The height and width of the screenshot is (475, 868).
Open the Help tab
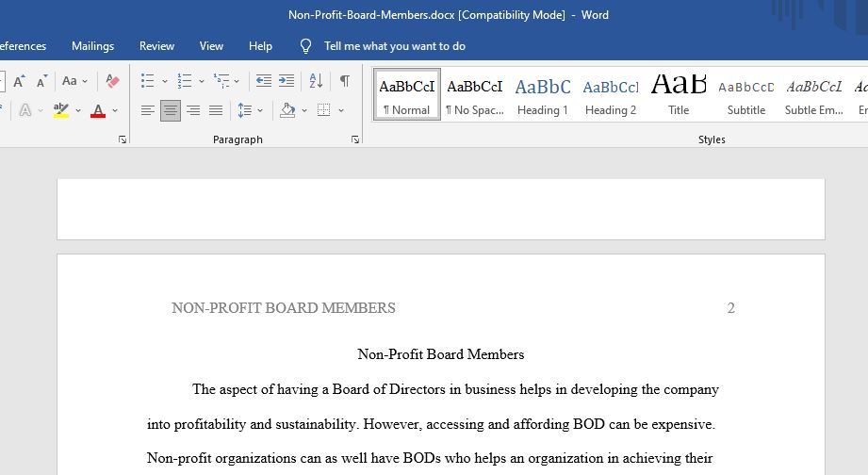click(x=260, y=46)
